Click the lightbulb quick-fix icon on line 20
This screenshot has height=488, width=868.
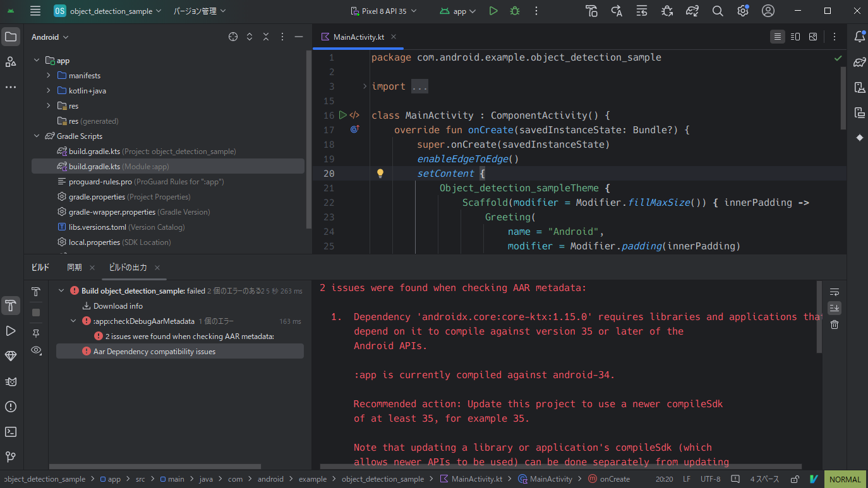point(380,174)
